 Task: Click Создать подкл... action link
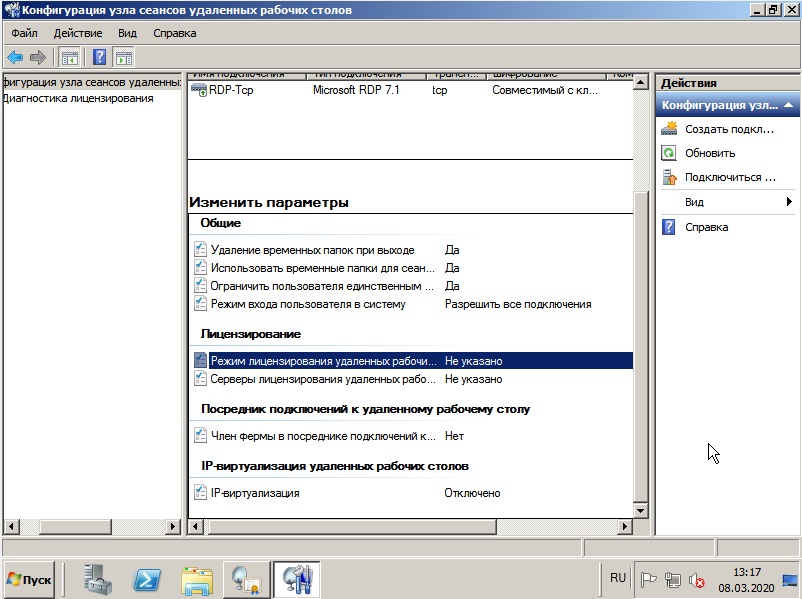tap(729, 129)
